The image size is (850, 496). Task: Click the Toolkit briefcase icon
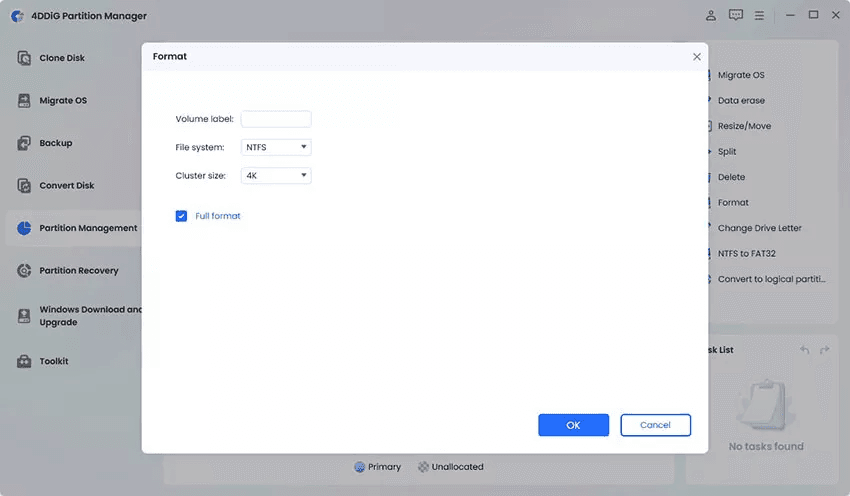[24, 362]
